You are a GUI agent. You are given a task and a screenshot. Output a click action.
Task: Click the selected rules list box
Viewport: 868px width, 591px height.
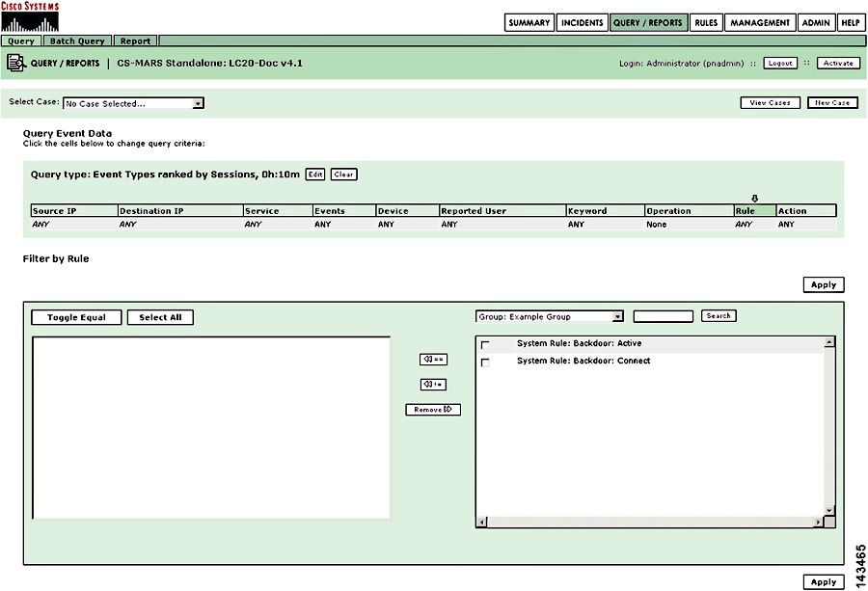pos(211,428)
